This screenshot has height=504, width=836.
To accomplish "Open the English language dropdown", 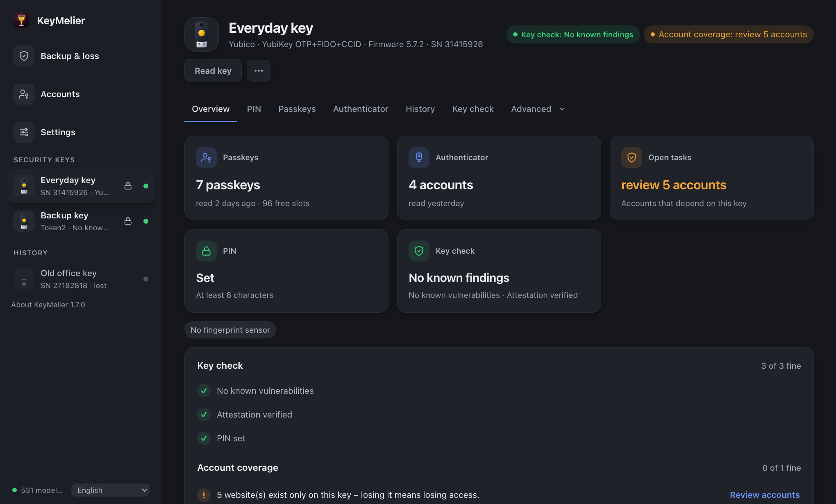I will coord(110,490).
